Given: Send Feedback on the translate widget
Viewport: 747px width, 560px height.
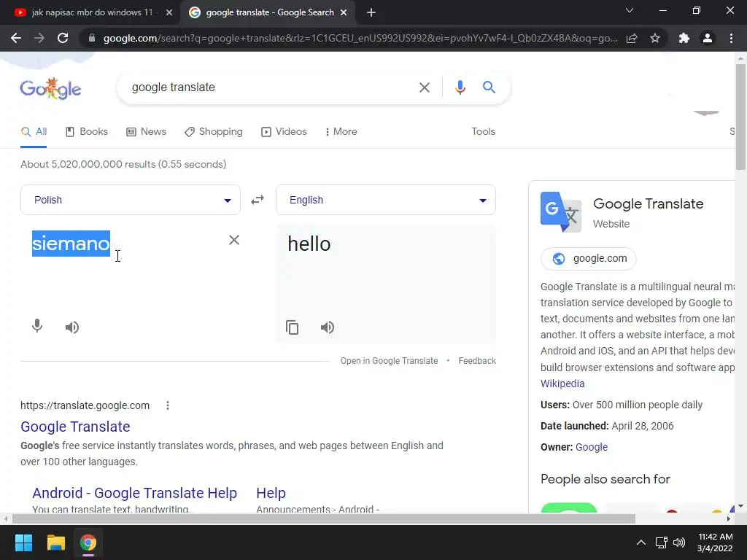Looking at the screenshot, I should (x=477, y=361).
